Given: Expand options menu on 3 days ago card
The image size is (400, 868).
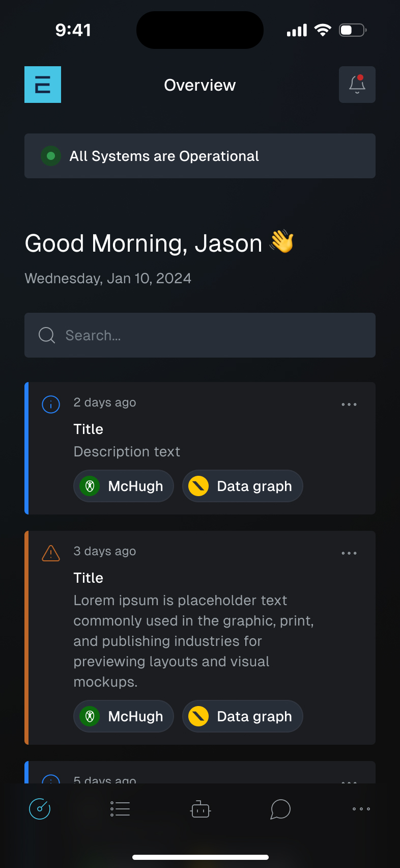Looking at the screenshot, I should tap(349, 553).
